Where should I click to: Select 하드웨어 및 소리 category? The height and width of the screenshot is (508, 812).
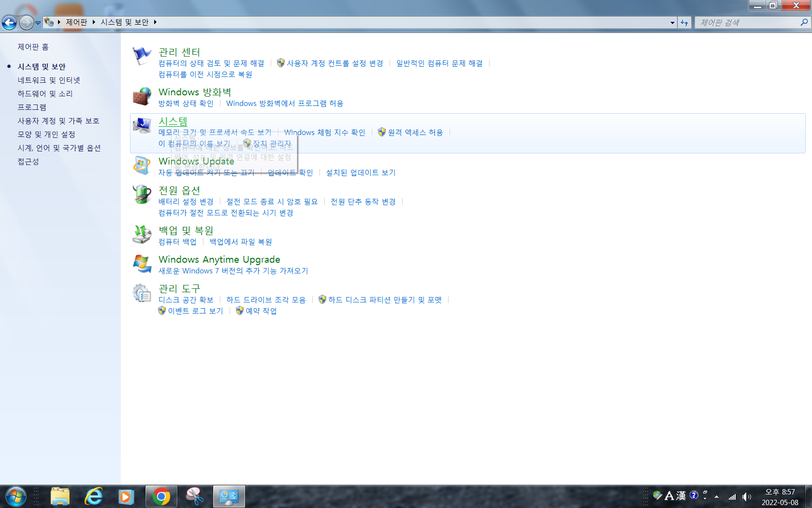45,94
